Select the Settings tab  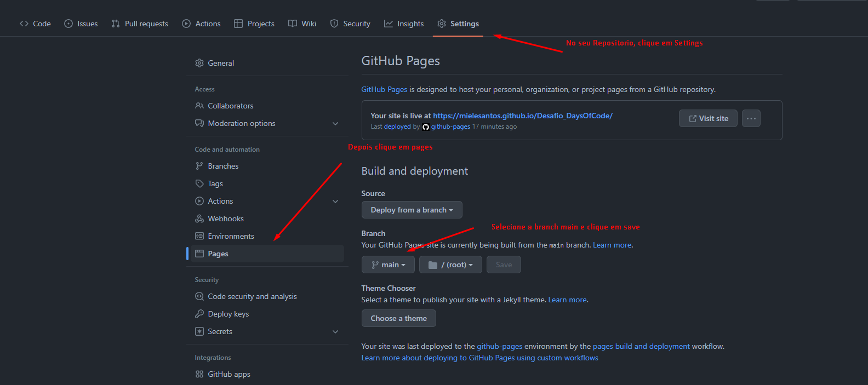pyautogui.click(x=458, y=24)
